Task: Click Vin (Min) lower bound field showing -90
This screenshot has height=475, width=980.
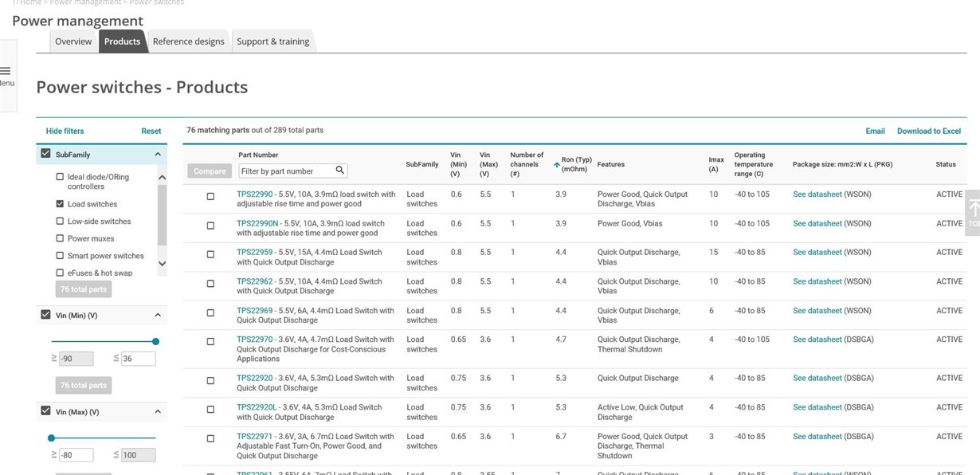Action: (76, 359)
